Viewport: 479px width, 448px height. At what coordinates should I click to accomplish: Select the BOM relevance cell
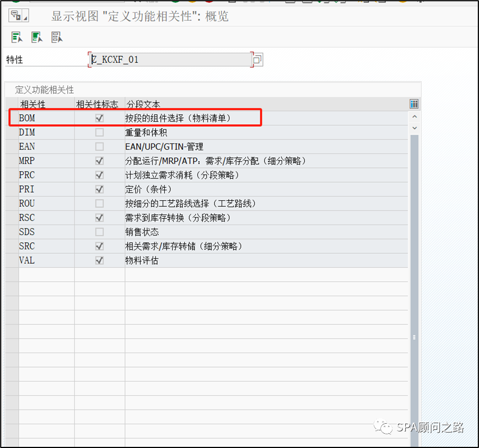(x=46, y=118)
